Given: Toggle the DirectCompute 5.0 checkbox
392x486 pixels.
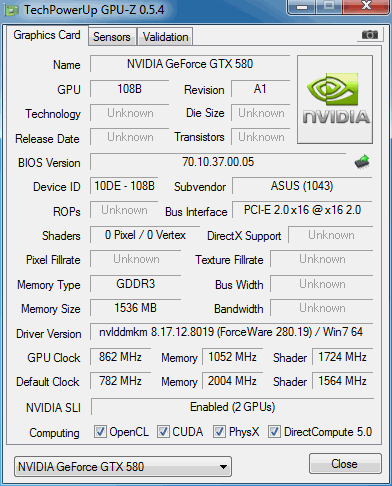Looking at the screenshot, I should point(274,432).
